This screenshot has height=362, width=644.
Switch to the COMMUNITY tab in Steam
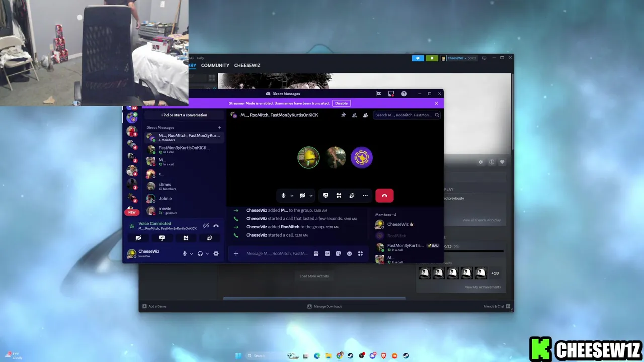(215, 65)
